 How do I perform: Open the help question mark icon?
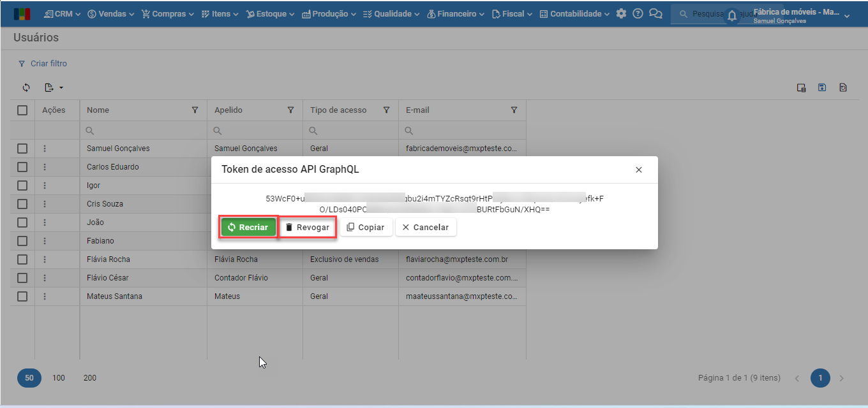point(638,13)
